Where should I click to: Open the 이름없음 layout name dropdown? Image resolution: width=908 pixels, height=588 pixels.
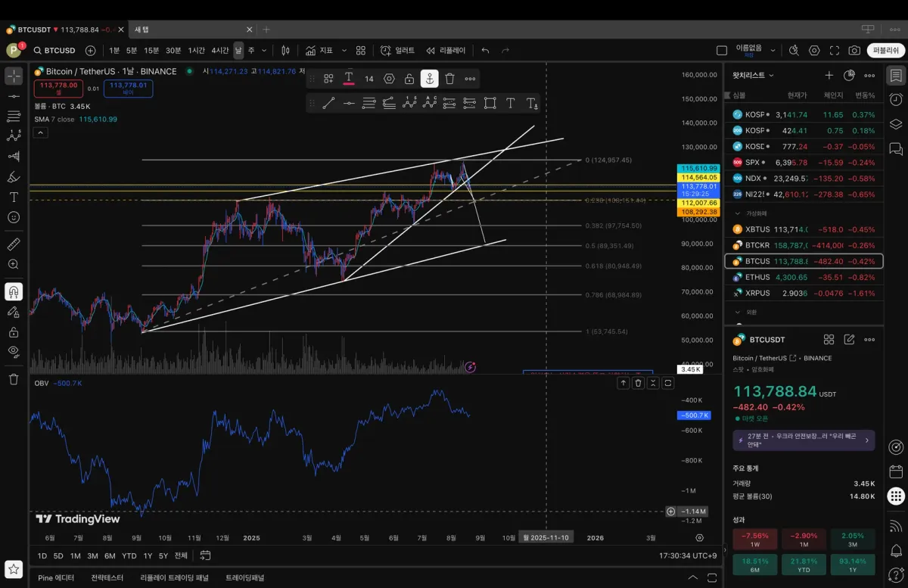coord(773,51)
